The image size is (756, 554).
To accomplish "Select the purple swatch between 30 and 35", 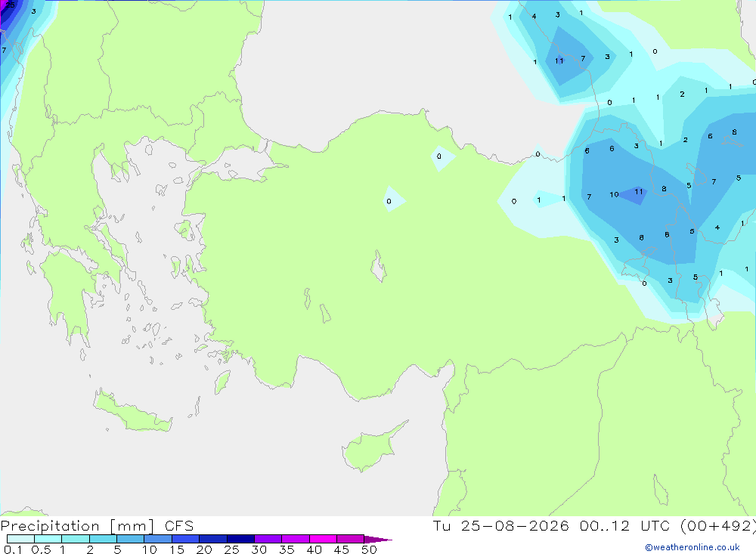I will pyautogui.click(x=268, y=539).
